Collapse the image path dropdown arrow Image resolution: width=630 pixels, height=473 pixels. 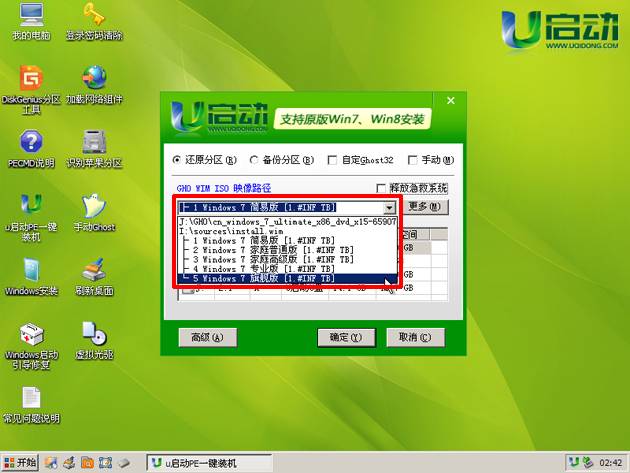[x=390, y=207]
